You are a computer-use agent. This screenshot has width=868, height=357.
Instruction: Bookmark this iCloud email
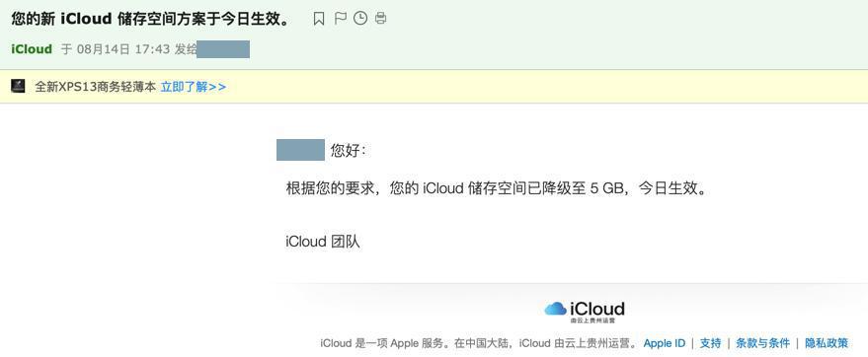coord(319,19)
